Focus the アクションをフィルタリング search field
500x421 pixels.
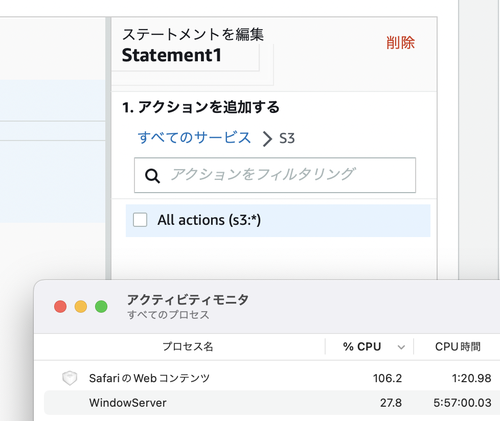point(275,175)
